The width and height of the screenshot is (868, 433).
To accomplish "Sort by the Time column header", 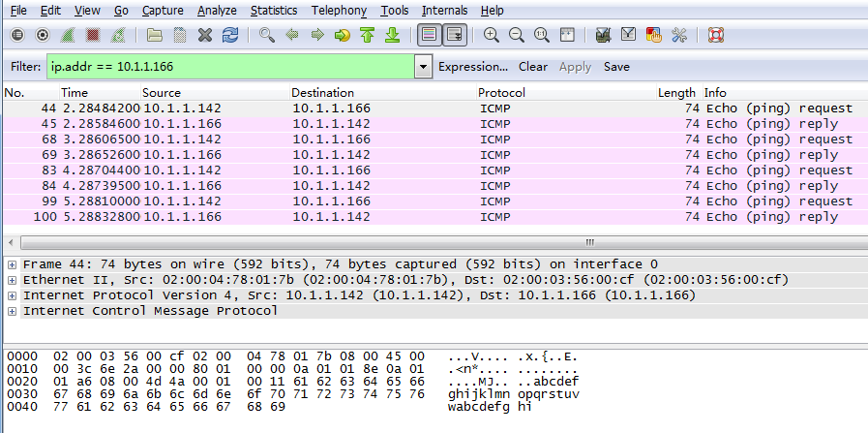I will coord(100,93).
